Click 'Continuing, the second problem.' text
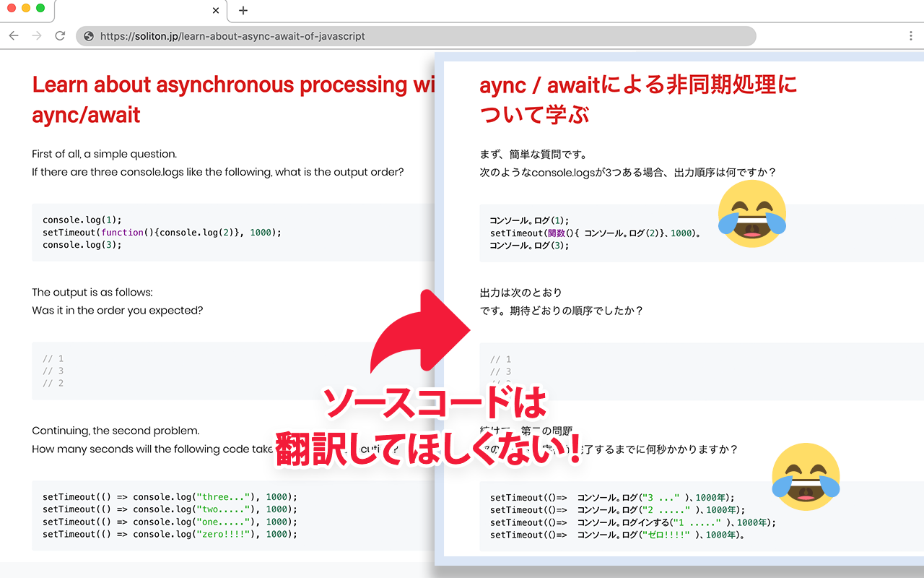The height and width of the screenshot is (578, 924). [x=115, y=431]
